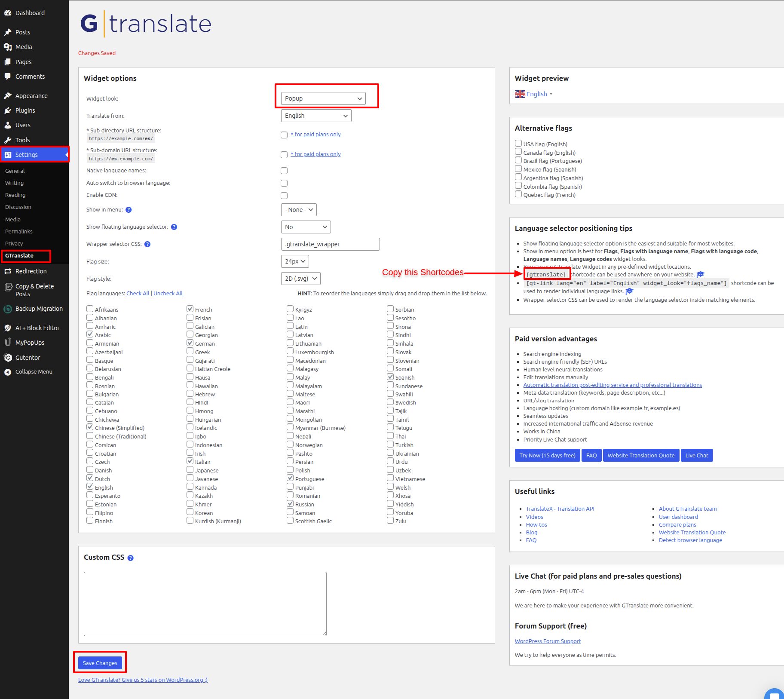Click the help icon beside Show in menu
The width and height of the screenshot is (784, 699).
click(129, 210)
